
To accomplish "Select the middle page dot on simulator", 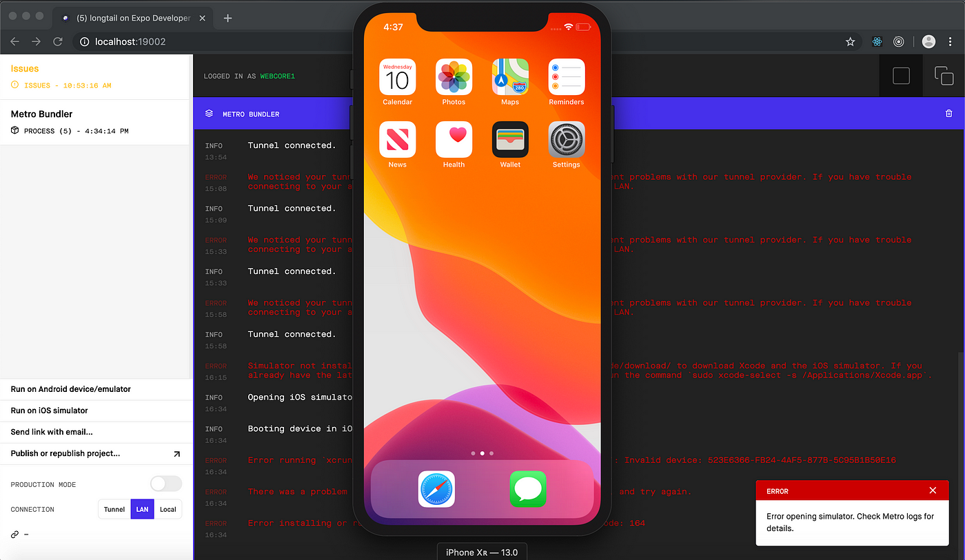I will tap(482, 453).
